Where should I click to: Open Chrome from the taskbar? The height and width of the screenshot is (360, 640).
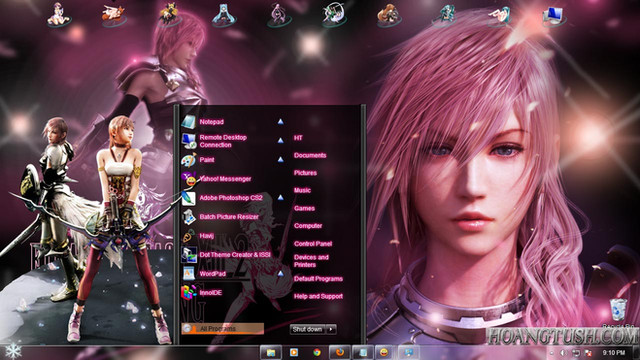[x=317, y=352]
